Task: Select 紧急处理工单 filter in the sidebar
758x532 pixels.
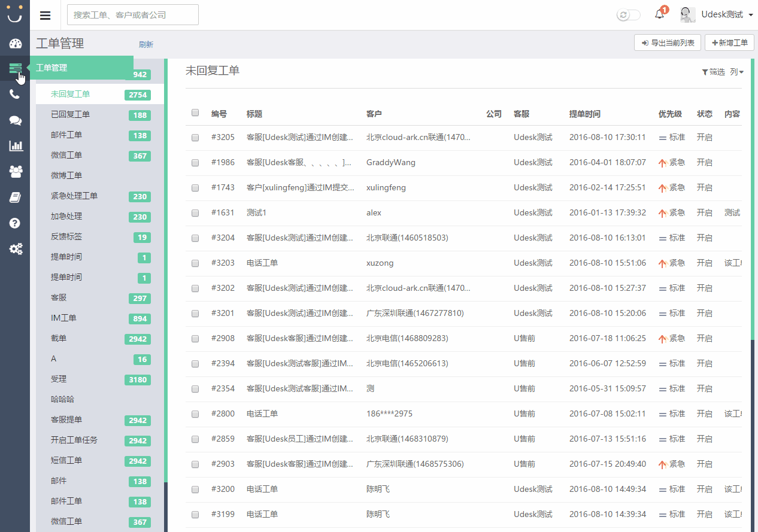Action: pyautogui.click(x=74, y=196)
